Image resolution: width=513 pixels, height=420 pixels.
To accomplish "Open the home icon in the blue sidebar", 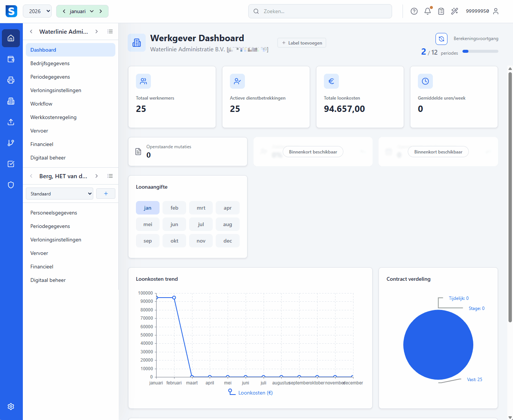I will tap(11, 38).
